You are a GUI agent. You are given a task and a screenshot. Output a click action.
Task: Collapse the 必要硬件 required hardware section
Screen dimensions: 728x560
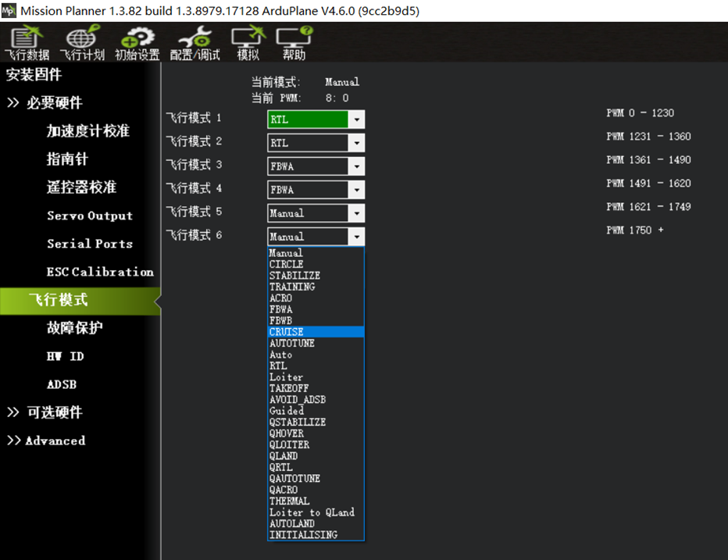tap(45, 103)
